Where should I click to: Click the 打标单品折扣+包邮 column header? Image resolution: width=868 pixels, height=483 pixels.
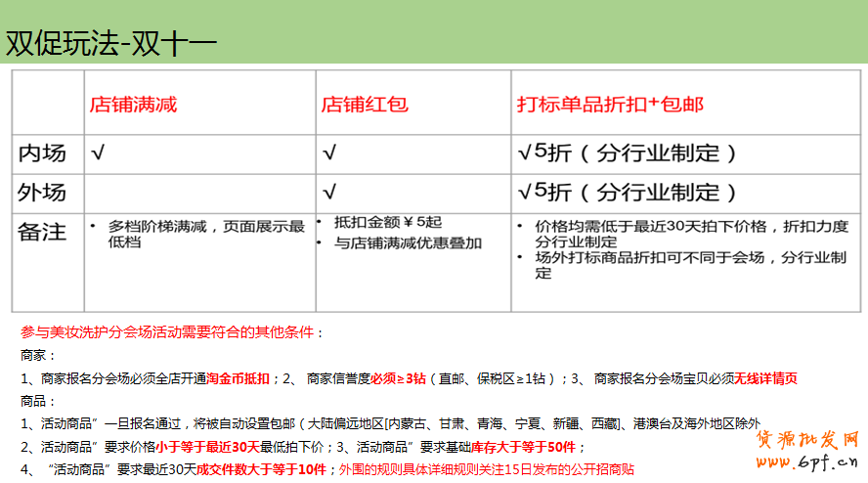point(610,104)
